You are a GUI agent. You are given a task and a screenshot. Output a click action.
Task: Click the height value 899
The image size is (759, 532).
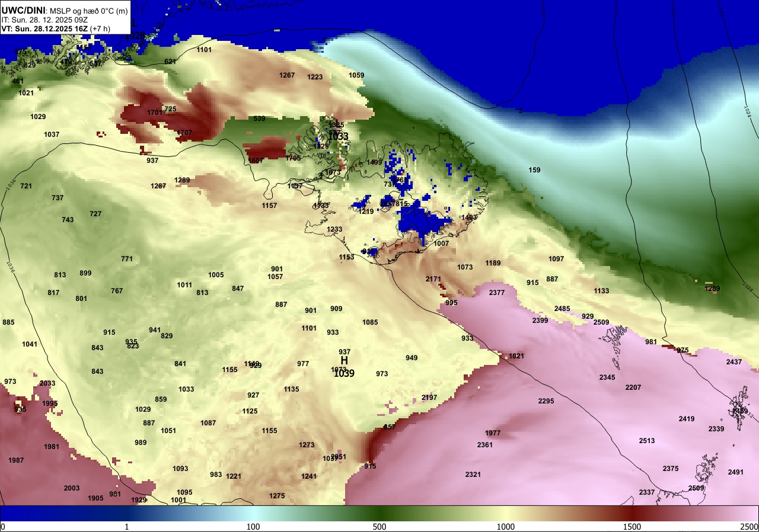[x=85, y=273]
